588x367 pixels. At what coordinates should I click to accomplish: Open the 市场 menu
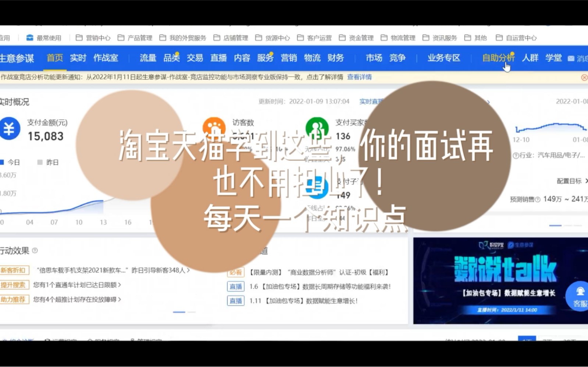tap(374, 58)
